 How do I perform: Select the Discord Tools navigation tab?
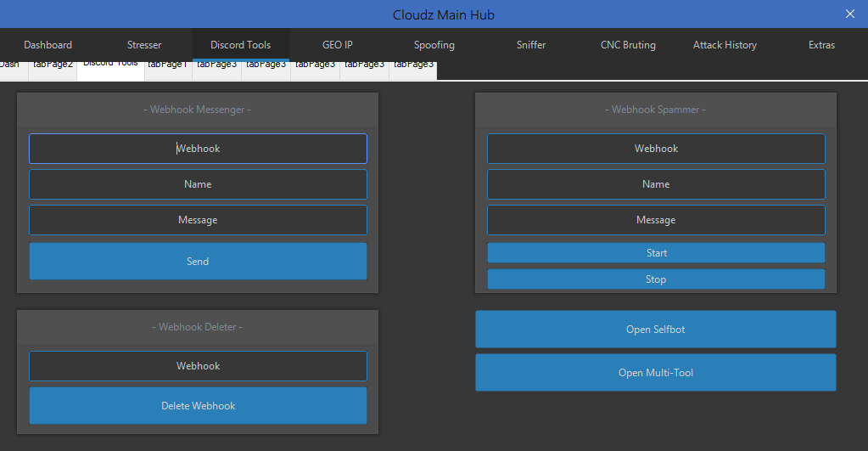coord(241,45)
